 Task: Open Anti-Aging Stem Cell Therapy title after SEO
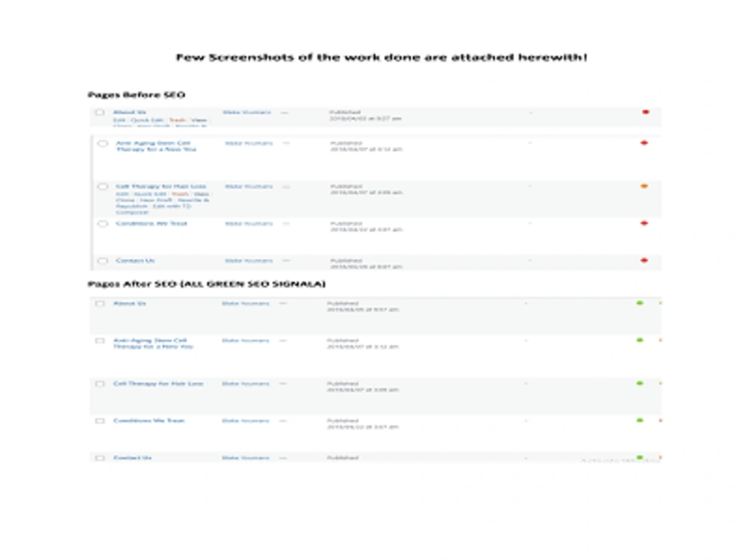(x=153, y=343)
